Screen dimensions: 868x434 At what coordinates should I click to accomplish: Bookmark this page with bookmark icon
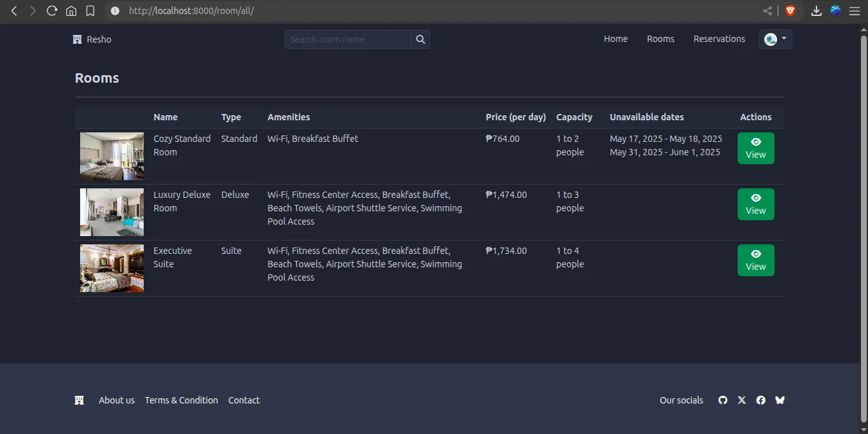coord(90,11)
